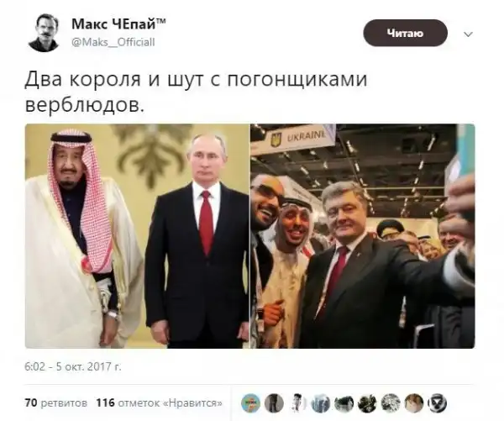
Task: View the 116 отметок «Нравится» list
Action: click(159, 403)
